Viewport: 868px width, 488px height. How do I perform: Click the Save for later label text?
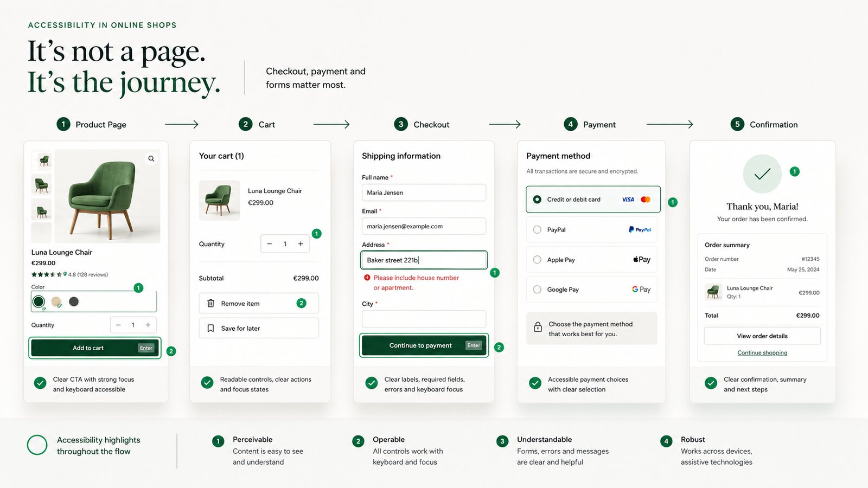(x=241, y=329)
